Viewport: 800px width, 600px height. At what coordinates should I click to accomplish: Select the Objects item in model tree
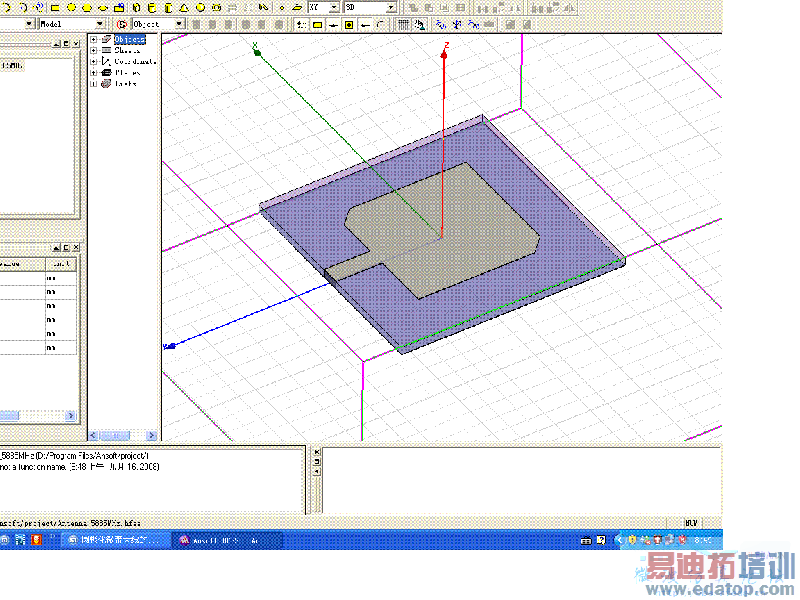click(x=129, y=39)
